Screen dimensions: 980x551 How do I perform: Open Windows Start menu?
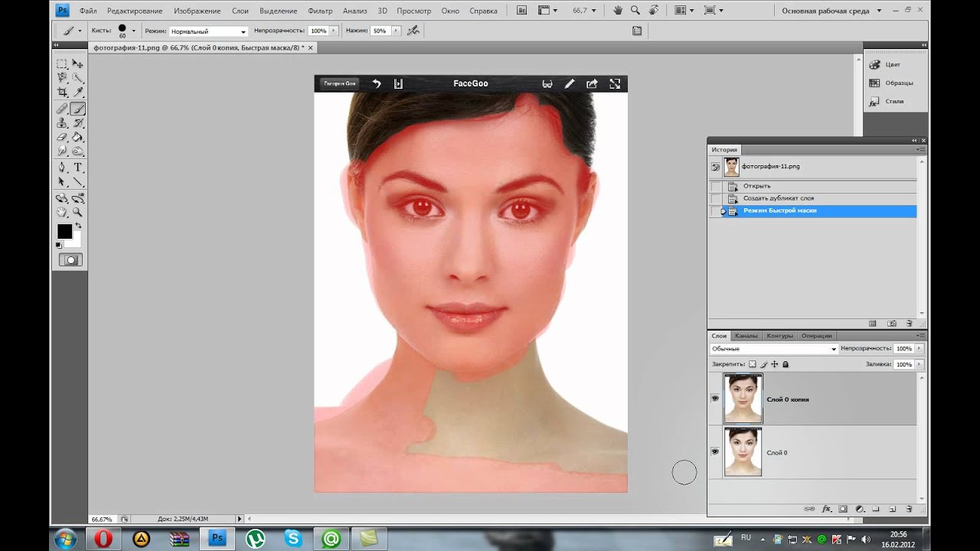[x=65, y=539]
